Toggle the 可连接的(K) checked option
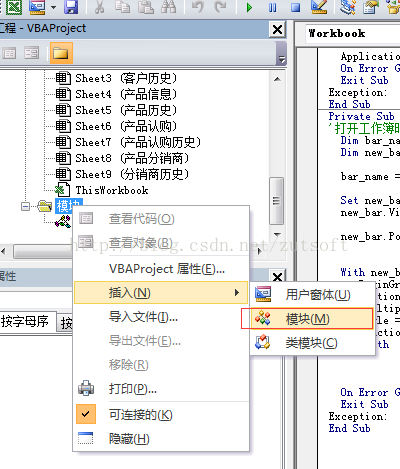400x469 pixels. tap(161, 415)
